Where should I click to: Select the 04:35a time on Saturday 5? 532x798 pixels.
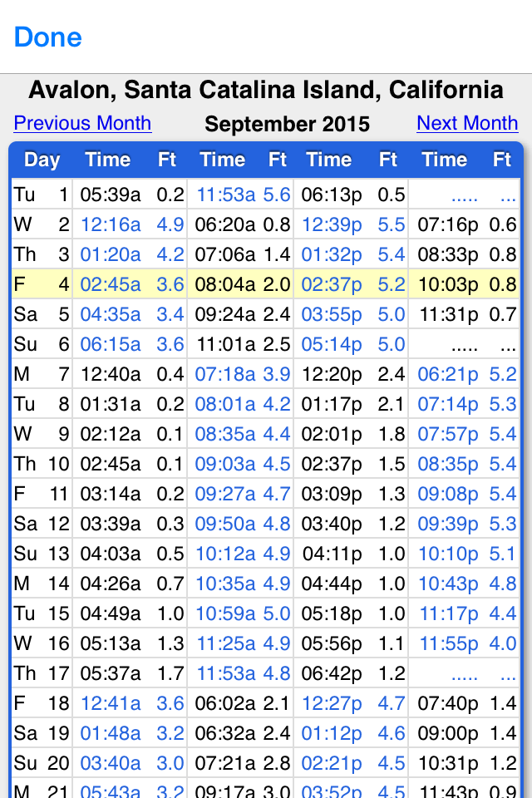click(x=111, y=314)
